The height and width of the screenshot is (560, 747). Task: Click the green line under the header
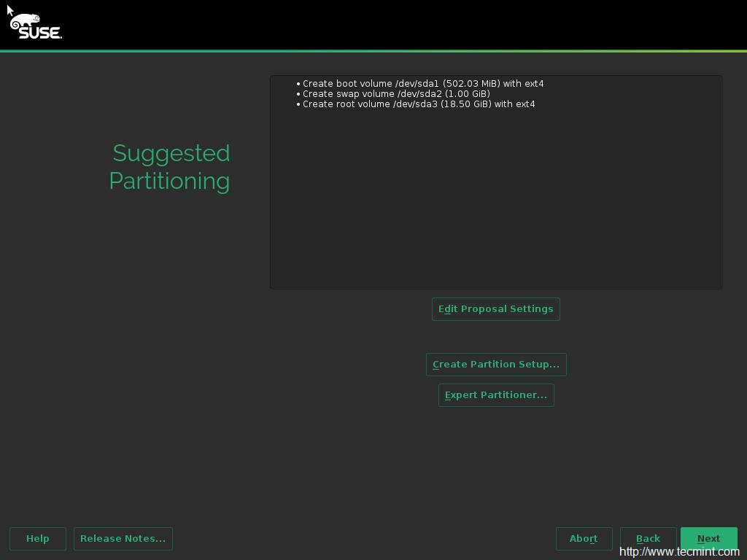(373, 51)
